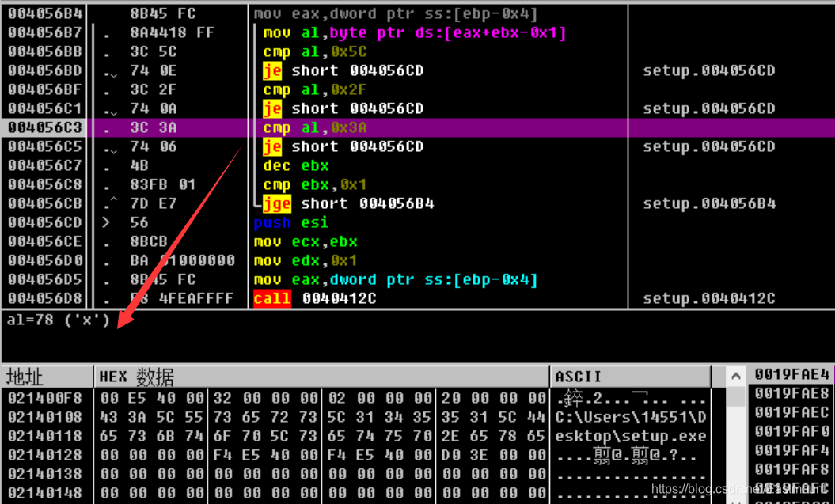Screen dimensions: 835x504
Task: Select 'mov al,byte ptr ds:[eax+ebx-0x1]' line
Action: click(x=414, y=33)
